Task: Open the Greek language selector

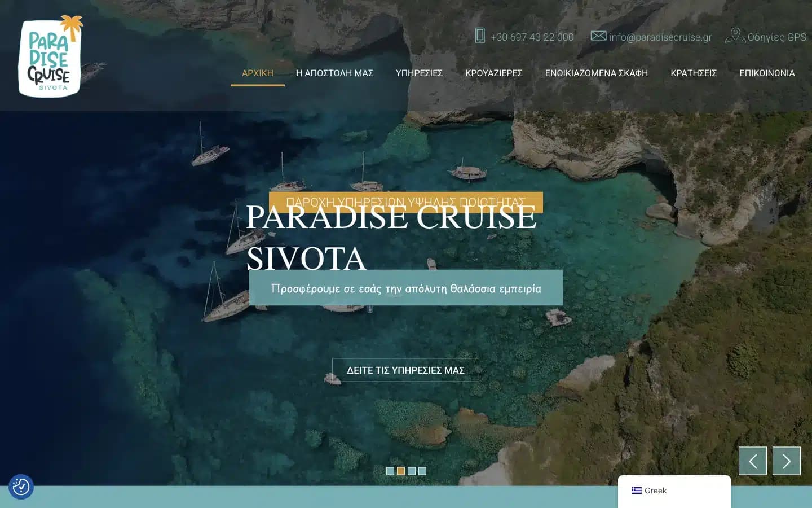Action: (x=674, y=491)
